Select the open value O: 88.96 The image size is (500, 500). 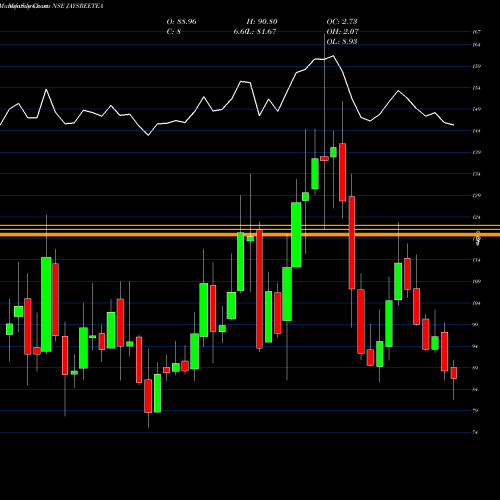(181, 22)
